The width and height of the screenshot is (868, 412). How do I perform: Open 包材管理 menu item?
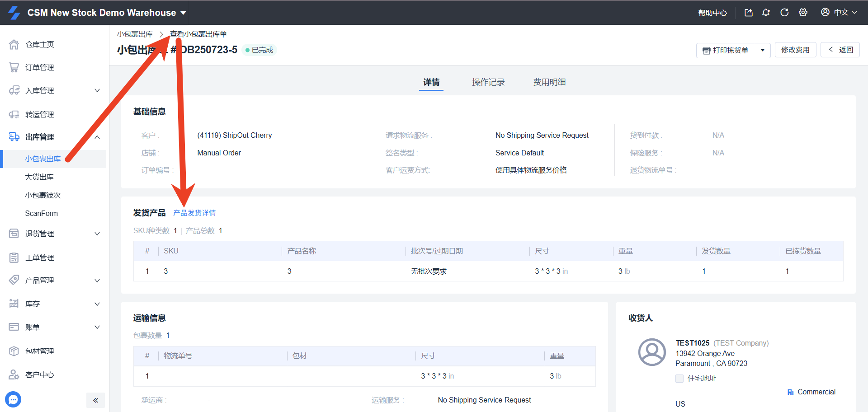pos(40,351)
